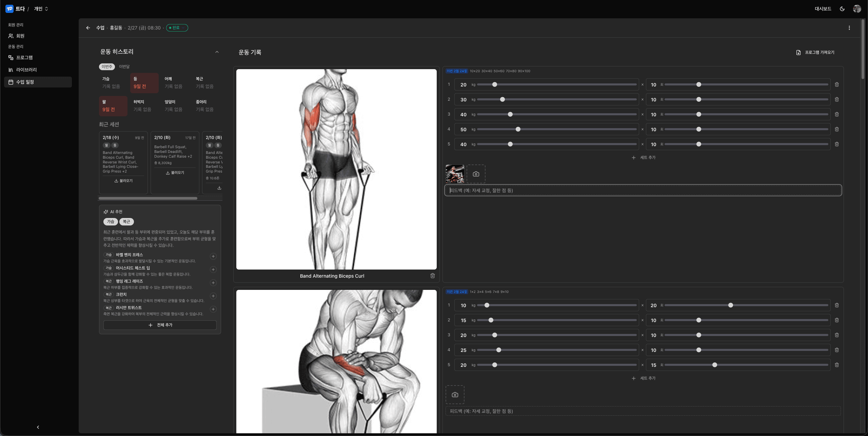The image size is (868, 436).
Task: Collapse the 운동 히스토리 section
Action: coord(217,52)
